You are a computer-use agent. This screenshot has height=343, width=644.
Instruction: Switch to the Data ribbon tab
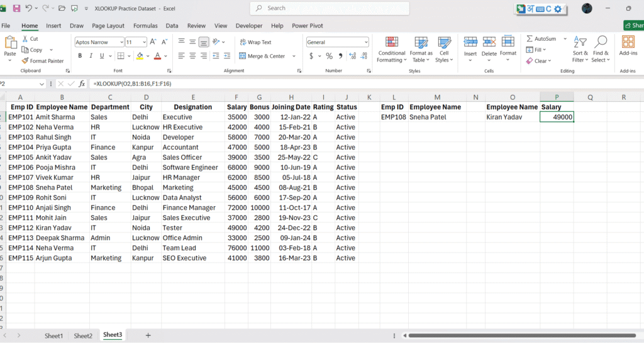[x=172, y=25]
